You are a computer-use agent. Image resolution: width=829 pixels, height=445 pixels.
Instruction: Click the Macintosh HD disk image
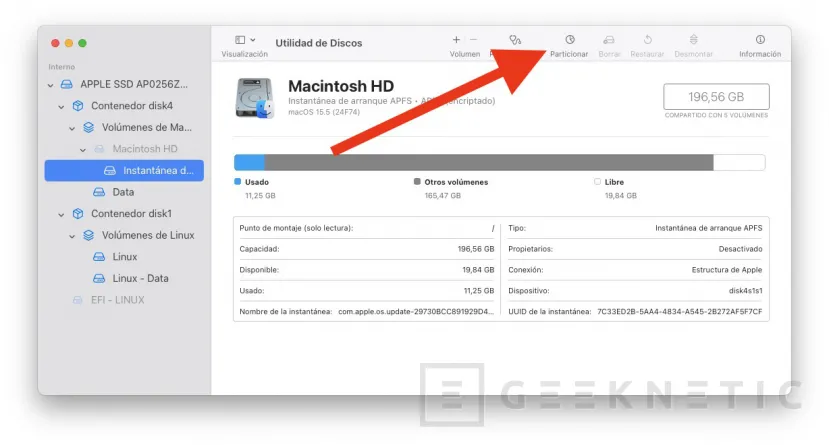255,98
